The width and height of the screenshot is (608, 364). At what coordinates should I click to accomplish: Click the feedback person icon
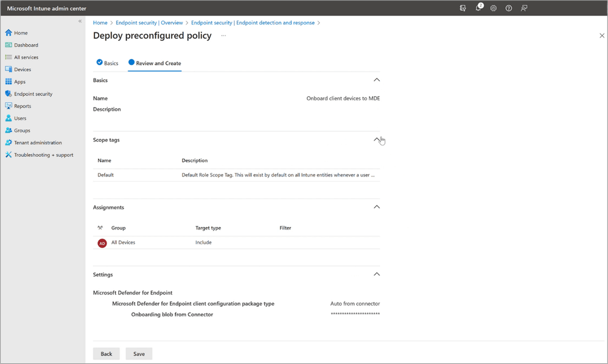pyautogui.click(x=524, y=8)
